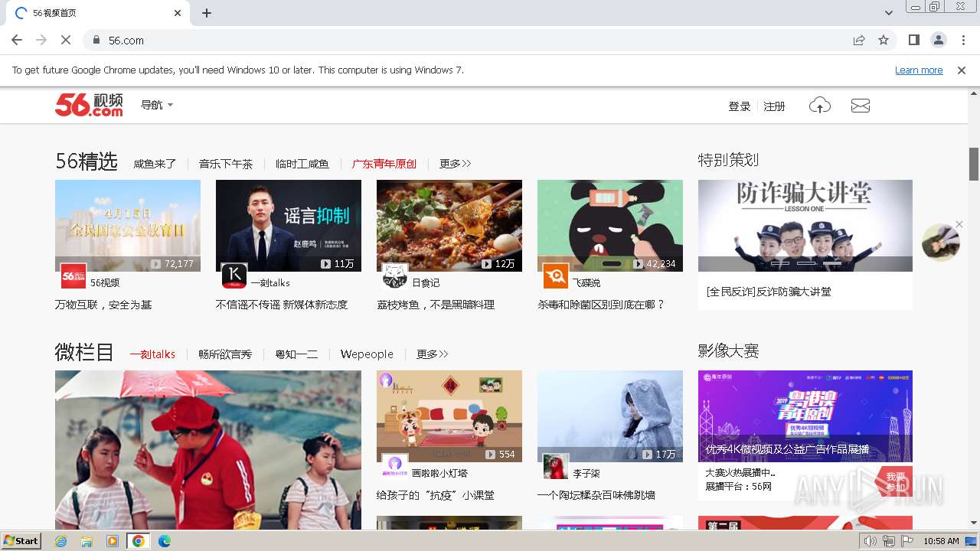Click the 56视频 channel avatar icon
This screenshot has height=551, width=980.
(73, 275)
